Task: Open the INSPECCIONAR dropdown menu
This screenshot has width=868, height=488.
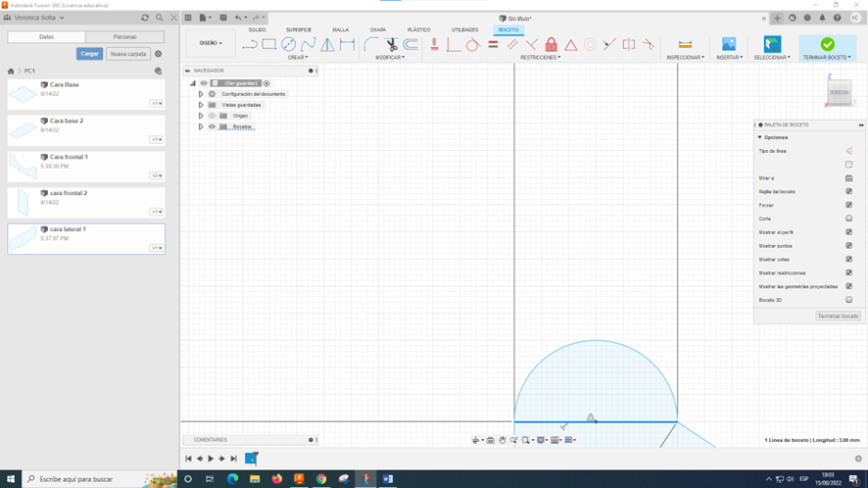Action: point(686,57)
